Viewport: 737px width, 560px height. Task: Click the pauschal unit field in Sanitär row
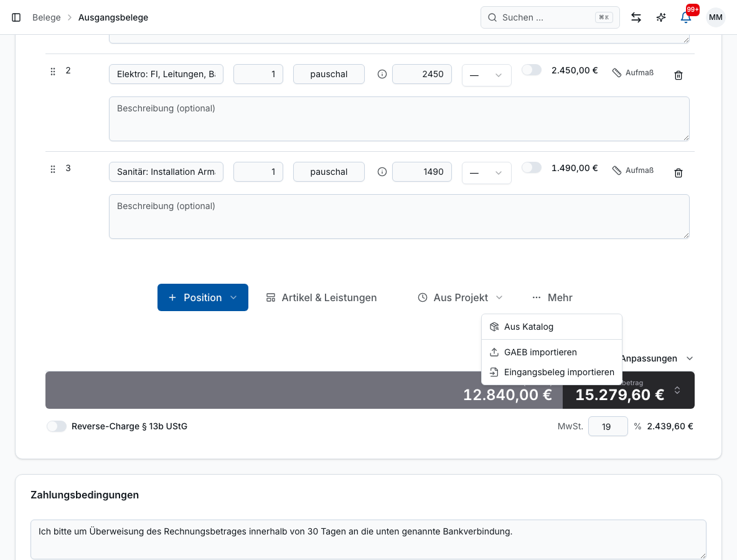point(329,172)
